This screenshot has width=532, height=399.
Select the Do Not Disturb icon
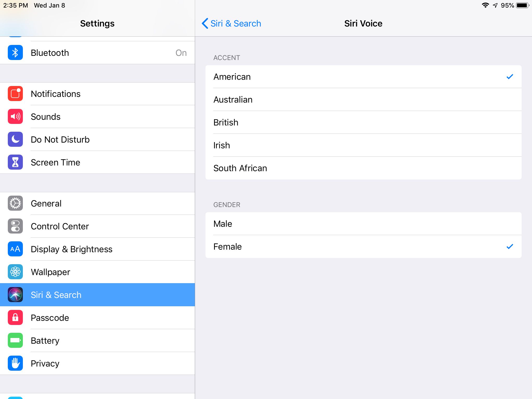16,139
